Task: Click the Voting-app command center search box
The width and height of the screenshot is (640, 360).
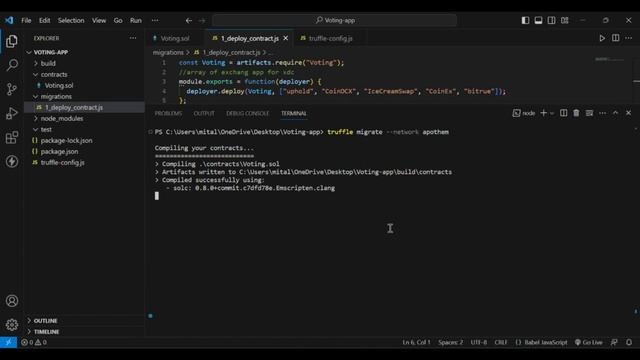Action: [x=335, y=20]
